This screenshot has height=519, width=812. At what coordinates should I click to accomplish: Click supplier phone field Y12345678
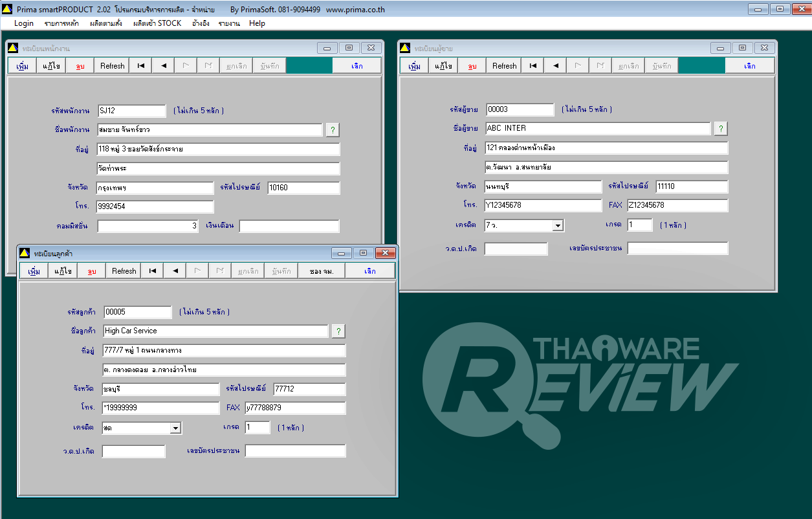(x=542, y=205)
